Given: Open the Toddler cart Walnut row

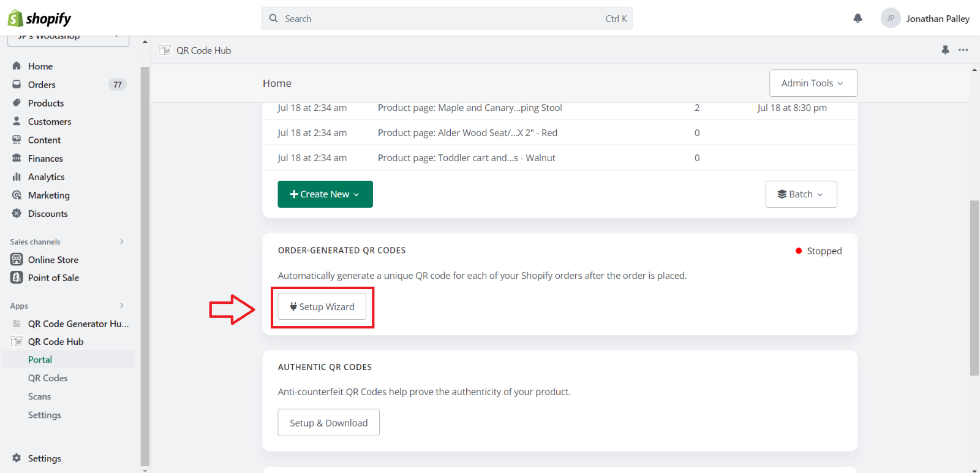Looking at the screenshot, I should point(560,157).
